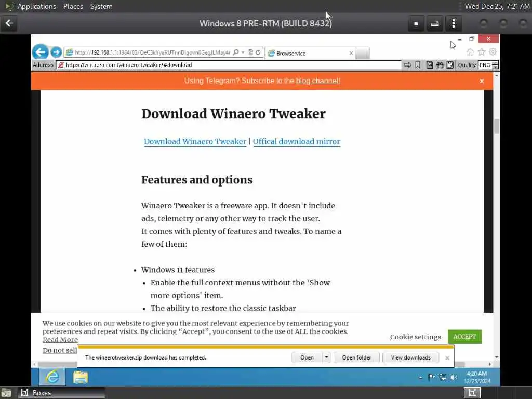The height and width of the screenshot is (399, 532).
Task: Click the Read More cookie link
Action: pos(60,340)
